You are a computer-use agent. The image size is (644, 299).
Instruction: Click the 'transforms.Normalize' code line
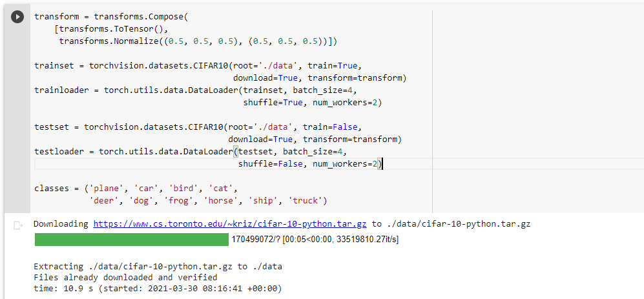coord(198,41)
